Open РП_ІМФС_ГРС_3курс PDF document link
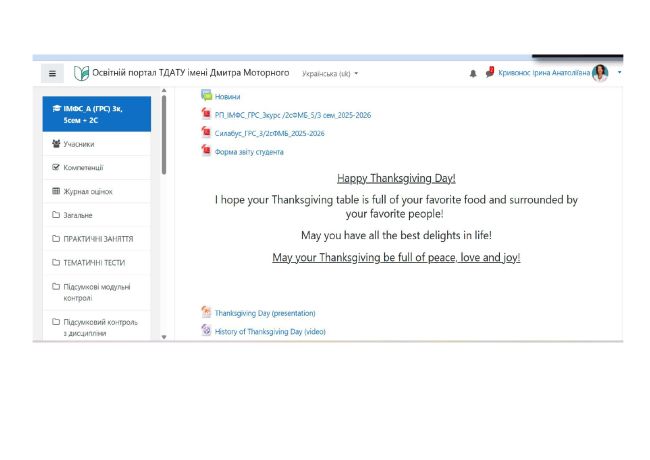650x460 pixels. click(293, 115)
